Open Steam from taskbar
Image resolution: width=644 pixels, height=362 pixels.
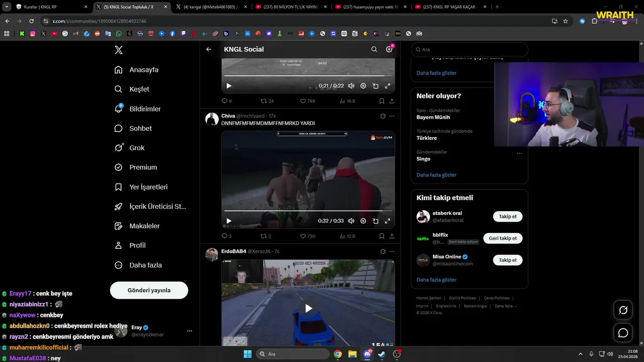(382, 354)
